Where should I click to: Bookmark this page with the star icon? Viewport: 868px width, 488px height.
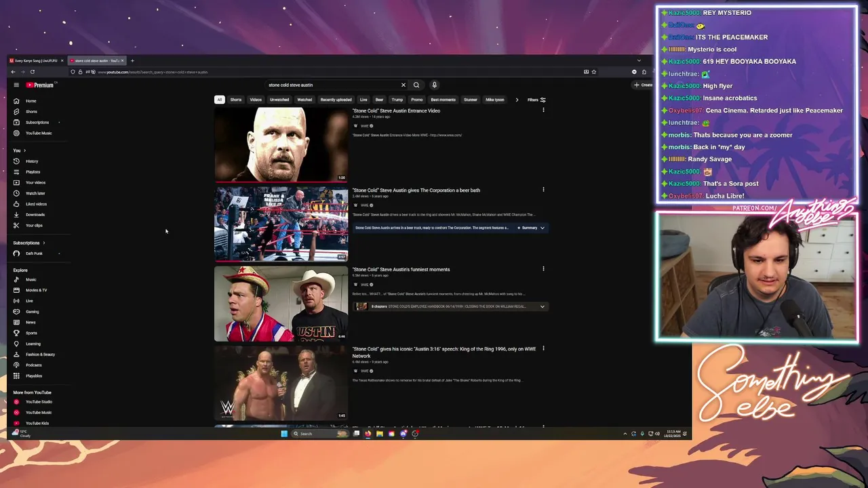point(594,72)
